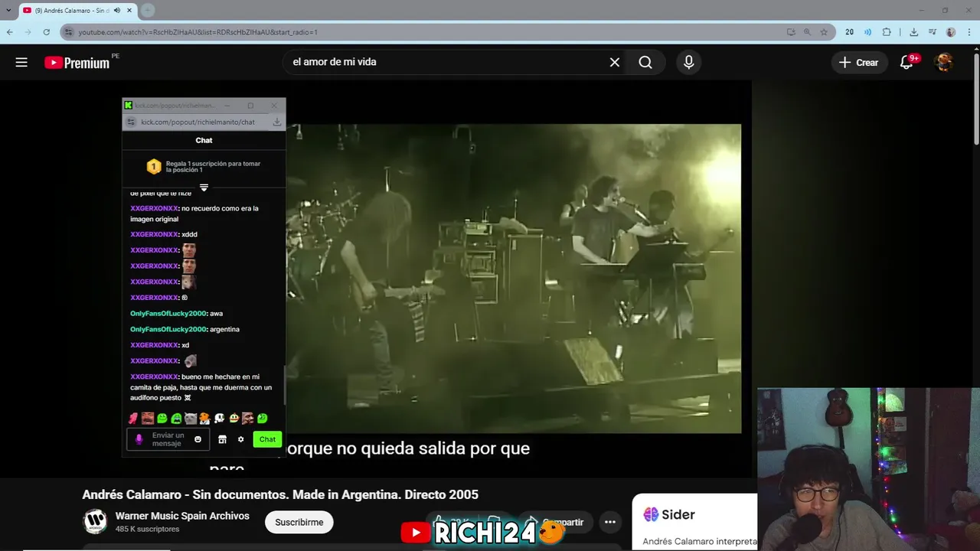Close the Andrés Calamaro tab
The width and height of the screenshot is (980, 551).
pos(129,11)
